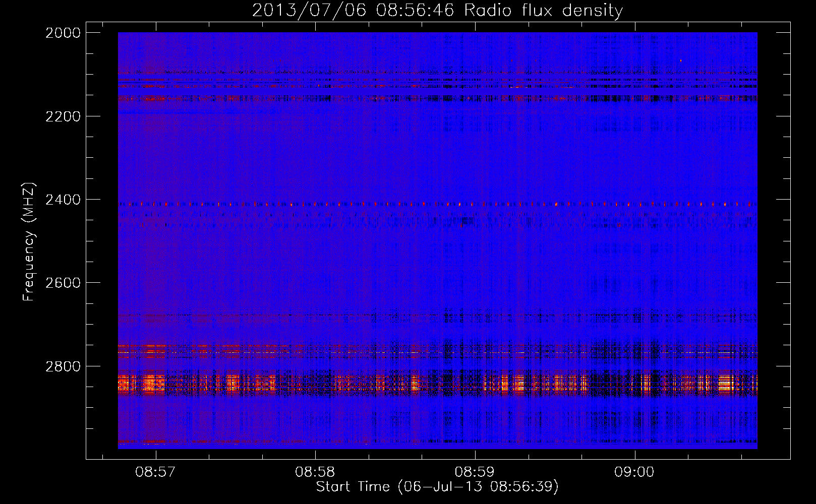Click the '2600' frequency axis label
Viewport: 816px width, 504px height.
pos(63,283)
